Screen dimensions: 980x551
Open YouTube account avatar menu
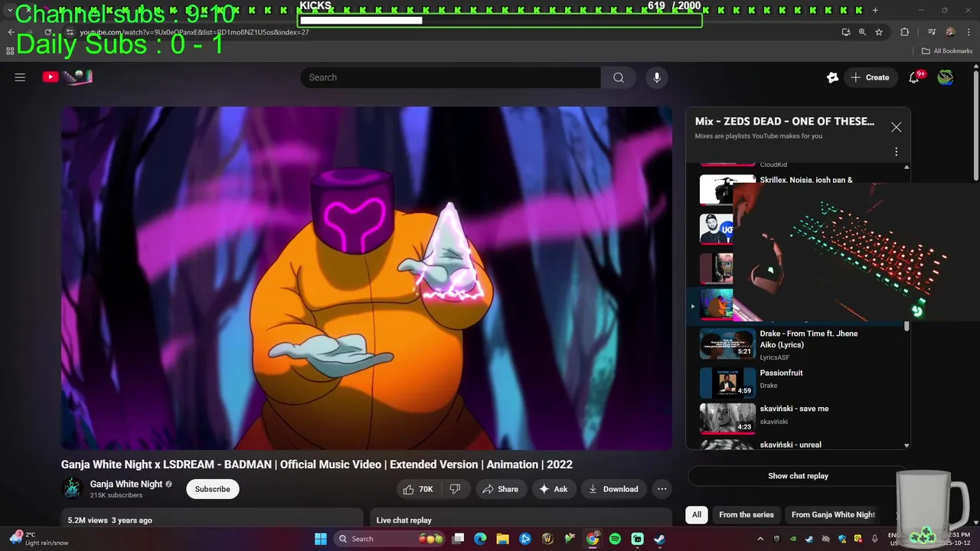pyautogui.click(x=946, y=77)
